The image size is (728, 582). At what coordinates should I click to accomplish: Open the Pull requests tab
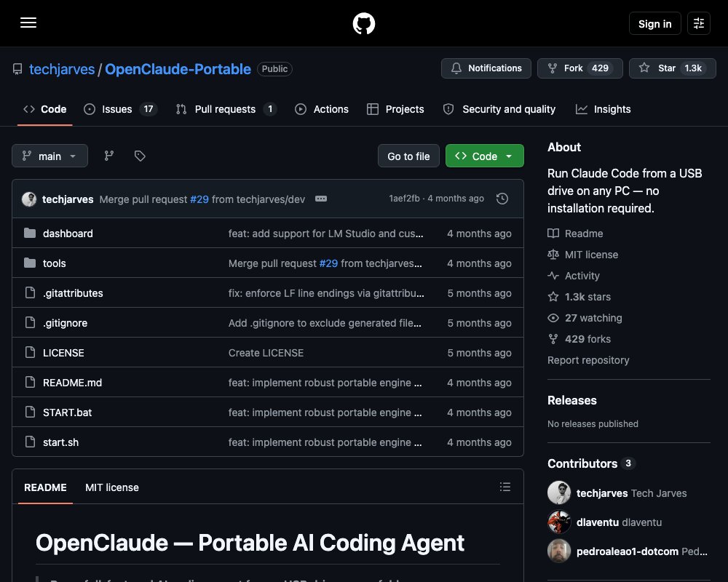coord(226,109)
